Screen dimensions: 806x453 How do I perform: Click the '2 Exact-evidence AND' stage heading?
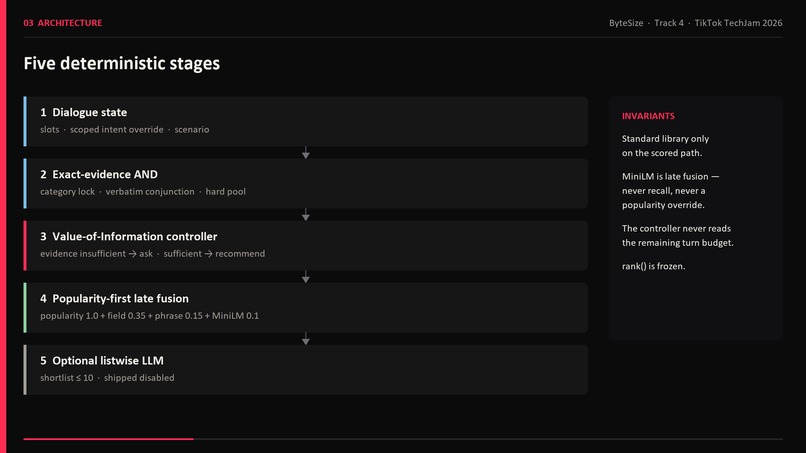(x=99, y=174)
